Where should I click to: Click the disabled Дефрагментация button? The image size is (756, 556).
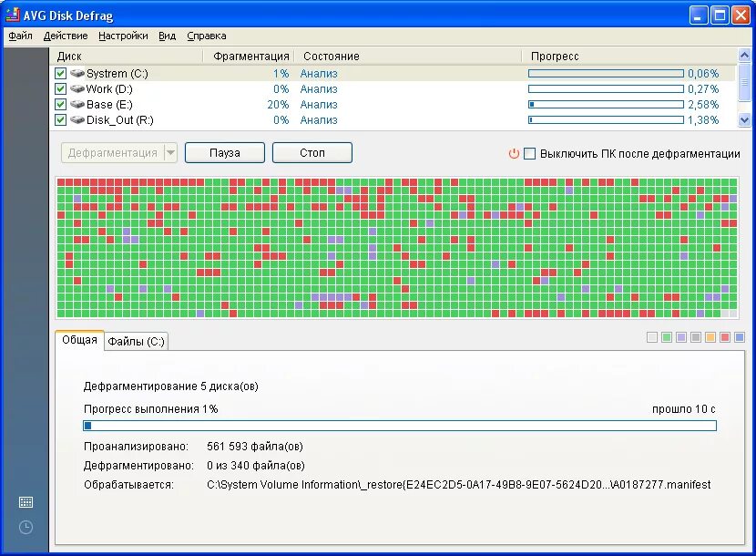(112, 153)
